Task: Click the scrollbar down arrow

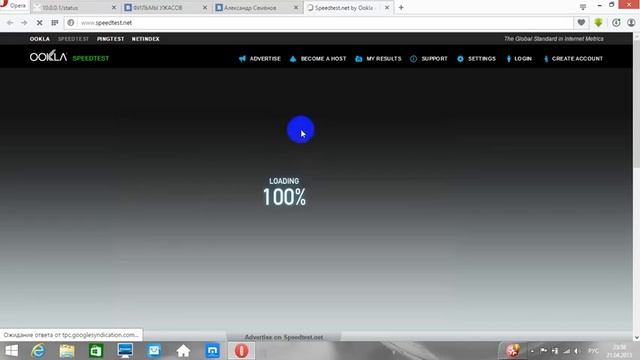Action: [636, 338]
